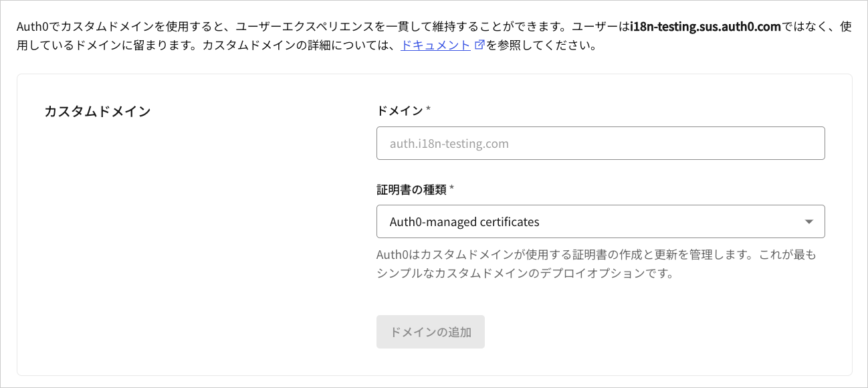
Task: Click the カスタムドメイン section heading
Action: tap(96, 111)
